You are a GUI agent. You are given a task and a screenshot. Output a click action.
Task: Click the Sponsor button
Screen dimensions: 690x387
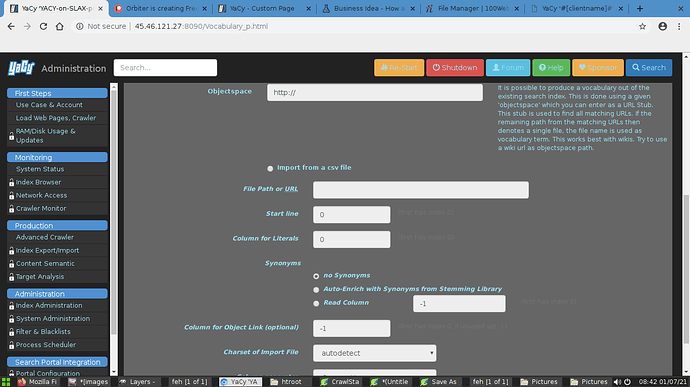coord(598,68)
